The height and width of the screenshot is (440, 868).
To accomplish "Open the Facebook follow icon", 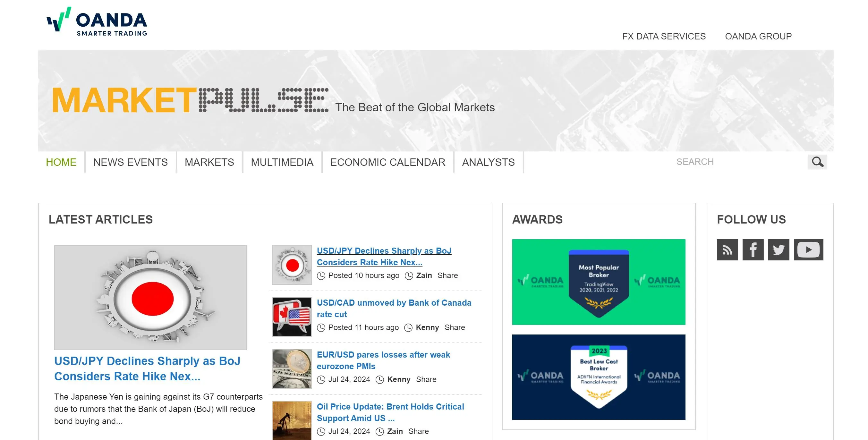I will pos(753,250).
